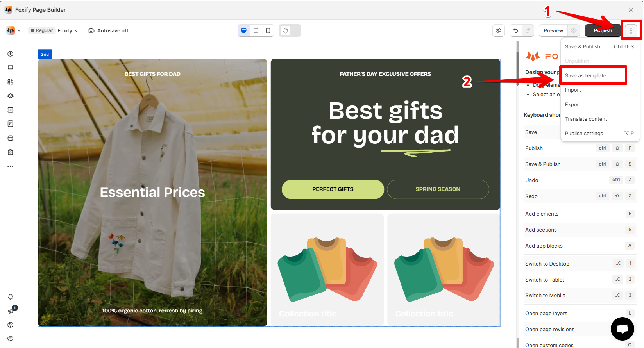
Task: Click the Preview button
Action: click(553, 30)
